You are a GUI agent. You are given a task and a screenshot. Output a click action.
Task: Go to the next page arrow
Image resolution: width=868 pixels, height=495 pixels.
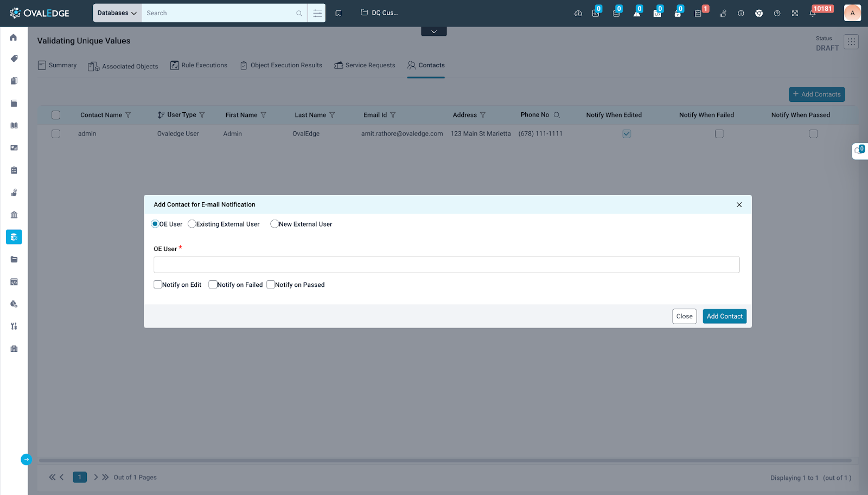coord(96,477)
